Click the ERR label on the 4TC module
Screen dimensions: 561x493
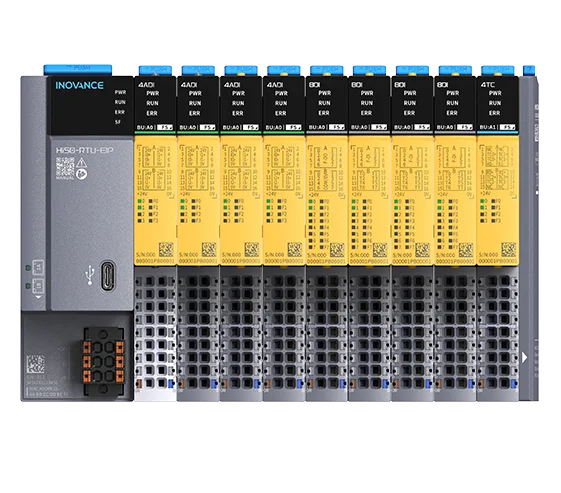(494, 113)
